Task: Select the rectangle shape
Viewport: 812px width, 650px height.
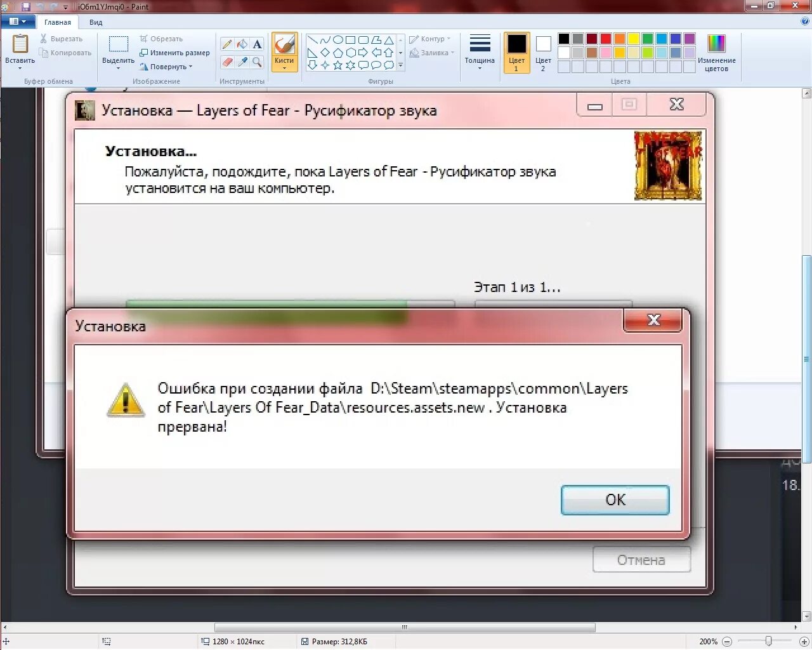Action: pos(350,40)
